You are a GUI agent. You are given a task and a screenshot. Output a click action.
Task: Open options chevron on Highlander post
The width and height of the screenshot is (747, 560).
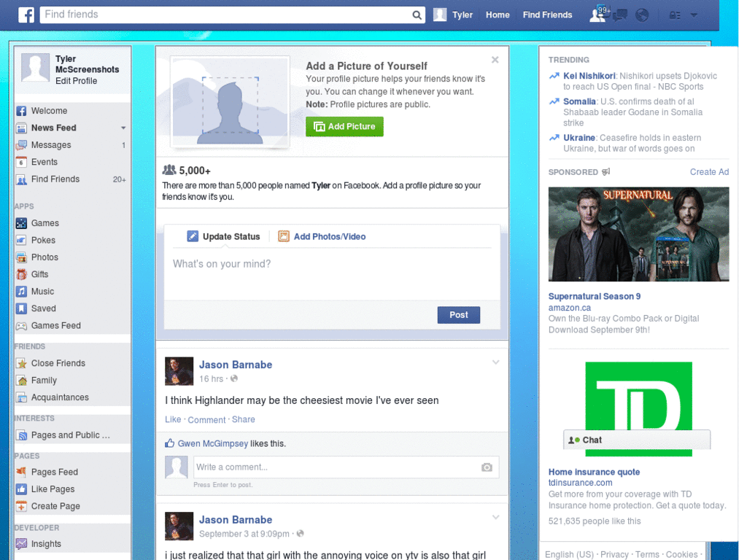pos(495,362)
